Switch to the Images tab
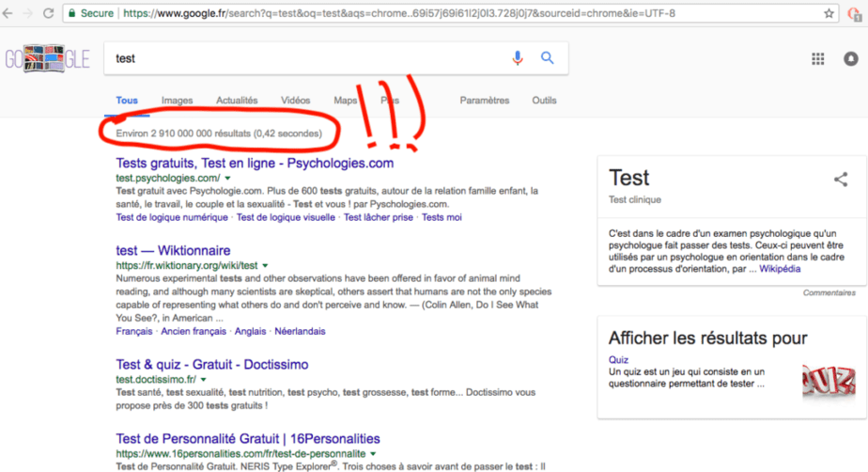This screenshot has width=868, height=472. [x=177, y=101]
